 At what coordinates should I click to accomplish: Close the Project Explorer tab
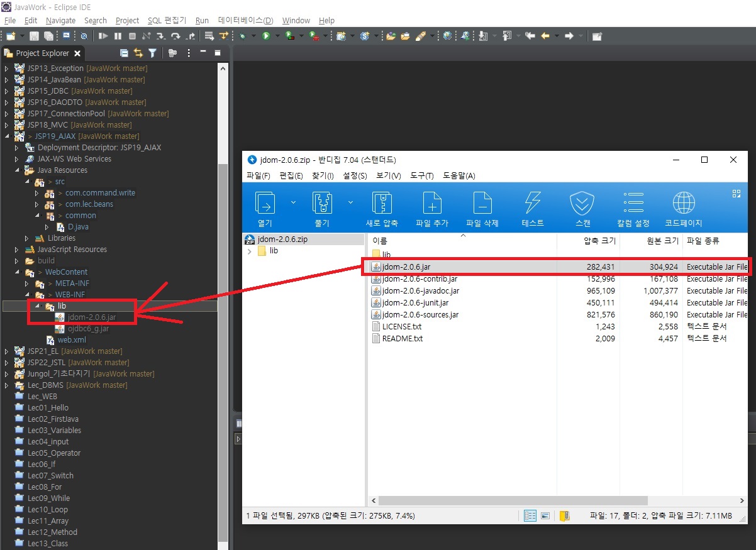tap(77, 53)
